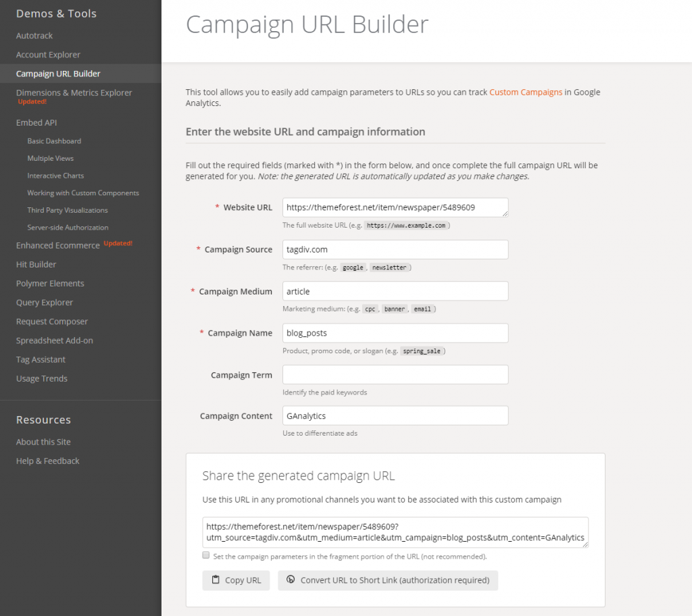Open the Request Composer tool

pos(51,321)
